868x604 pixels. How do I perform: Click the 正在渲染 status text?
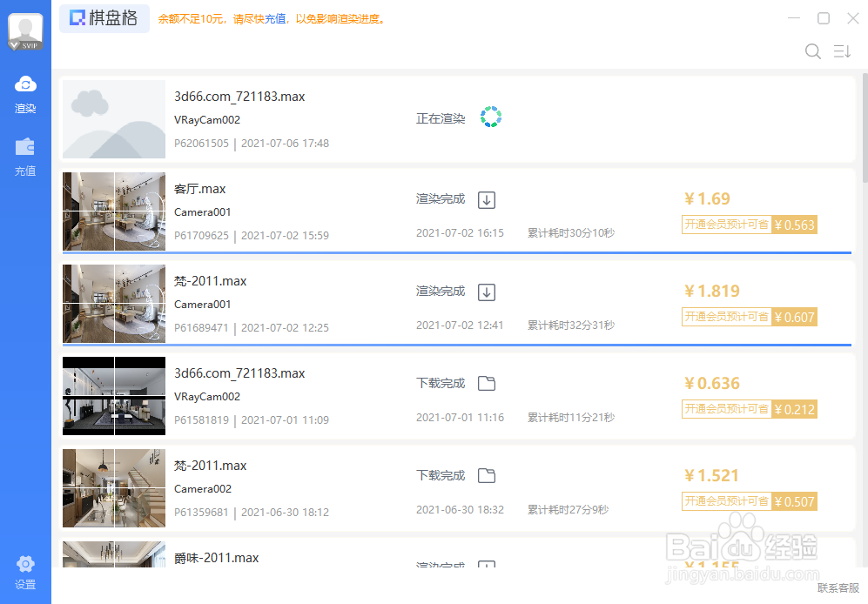441,118
